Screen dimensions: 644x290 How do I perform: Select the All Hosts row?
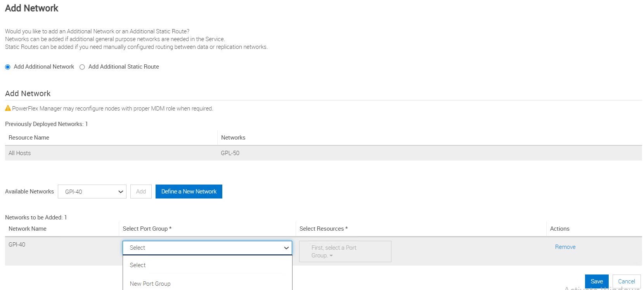coord(20,153)
